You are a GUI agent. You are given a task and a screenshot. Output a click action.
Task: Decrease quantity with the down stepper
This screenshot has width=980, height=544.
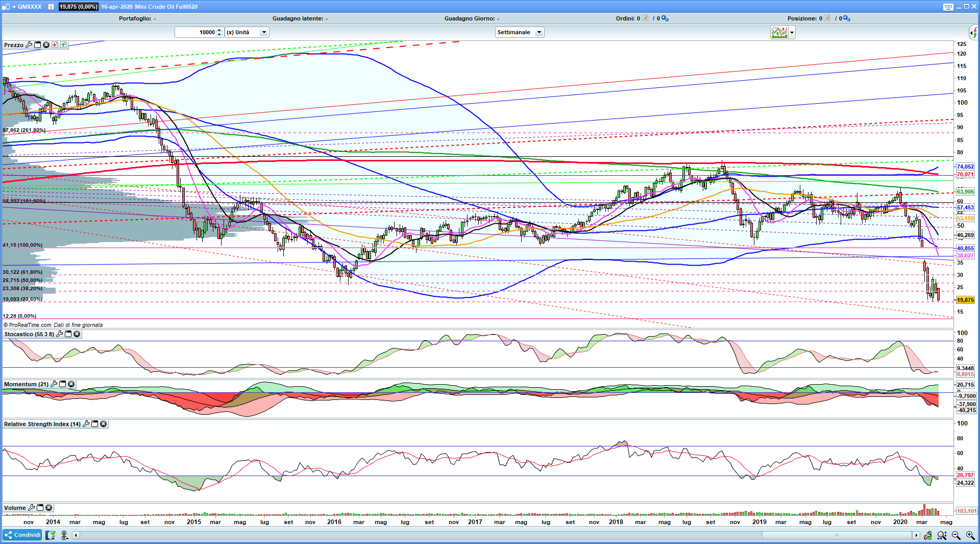click(219, 34)
